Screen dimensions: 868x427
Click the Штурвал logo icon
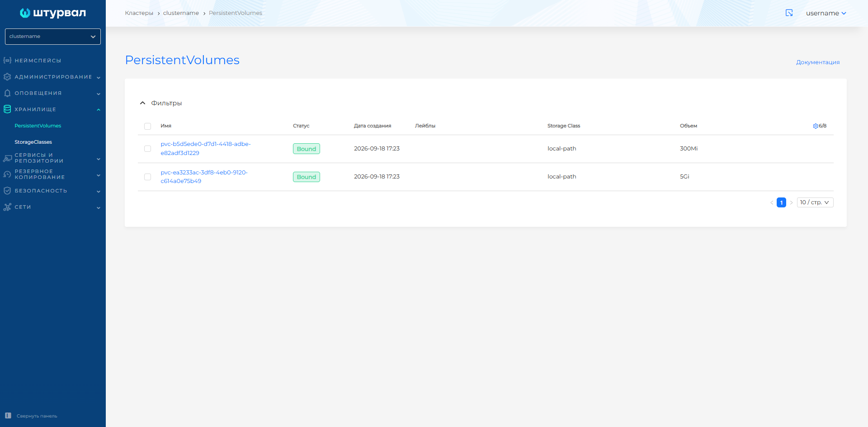[x=25, y=13]
